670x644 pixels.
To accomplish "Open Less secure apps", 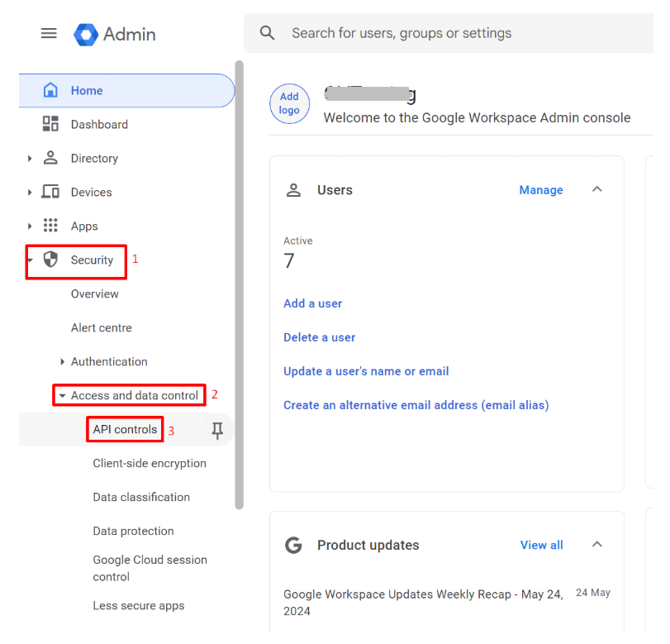I will pyautogui.click(x=139, y=605).
